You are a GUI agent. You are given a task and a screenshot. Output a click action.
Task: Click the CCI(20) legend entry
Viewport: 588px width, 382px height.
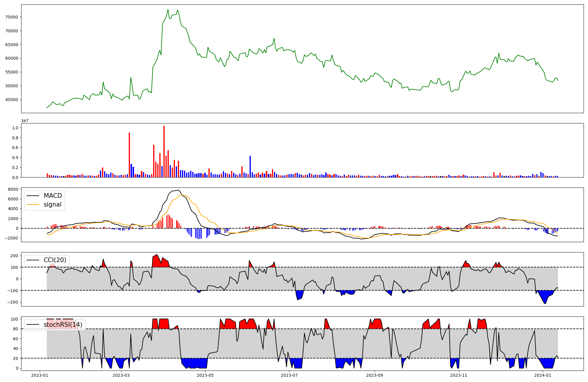[55, 260]
